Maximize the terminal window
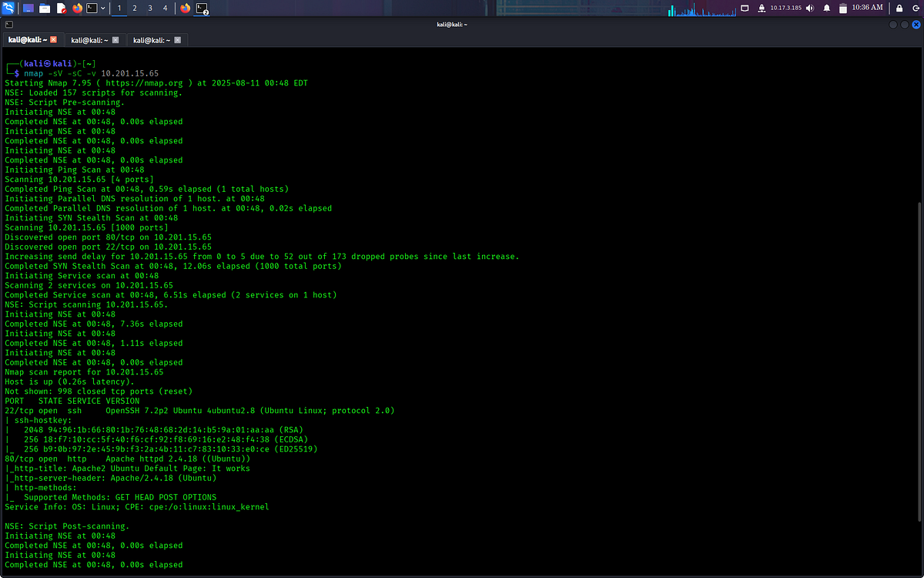Image resolution: width=924 pixels, height=578 pixels. tap(904, 25)
